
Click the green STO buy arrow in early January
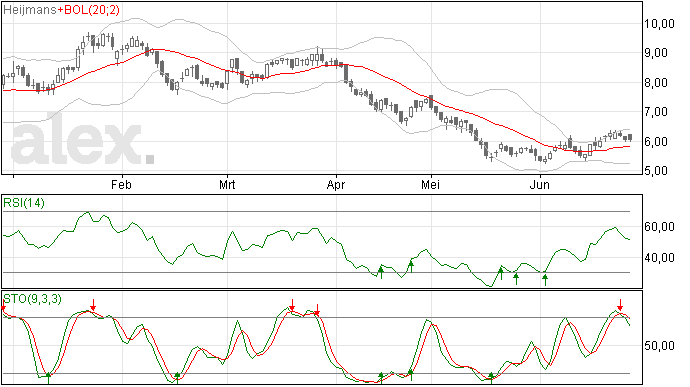click(x=48, y=378)
